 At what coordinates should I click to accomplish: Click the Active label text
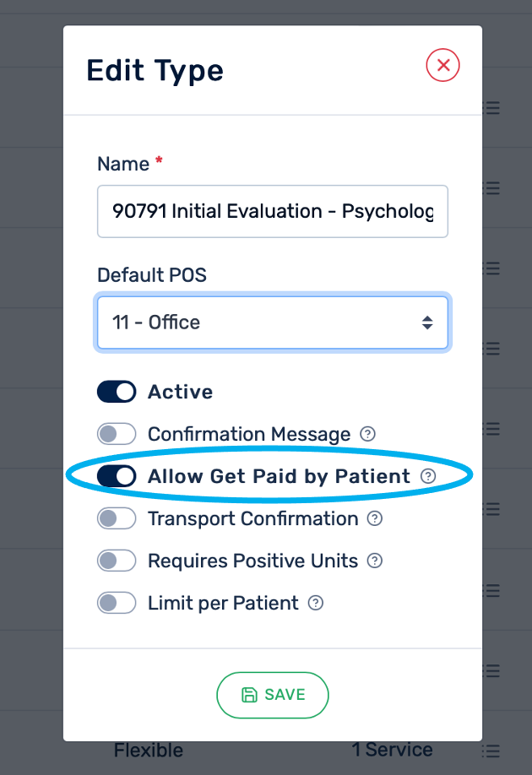coord(180,392)
